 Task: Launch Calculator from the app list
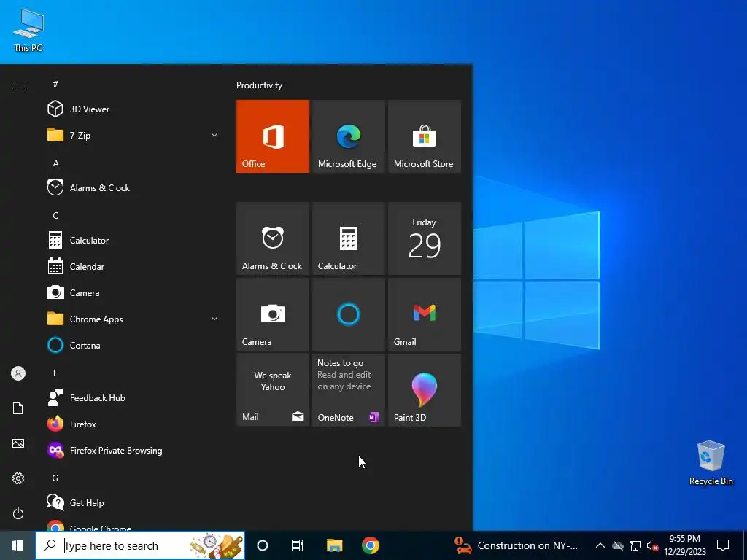pyautogui.click(x=133, y=241)
